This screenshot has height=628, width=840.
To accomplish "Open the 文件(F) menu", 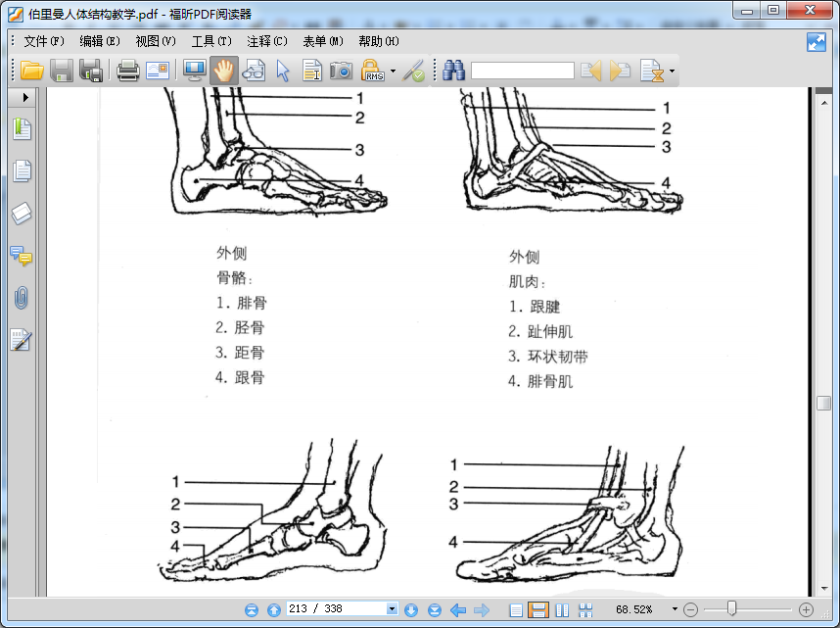I will coord(44,41).
